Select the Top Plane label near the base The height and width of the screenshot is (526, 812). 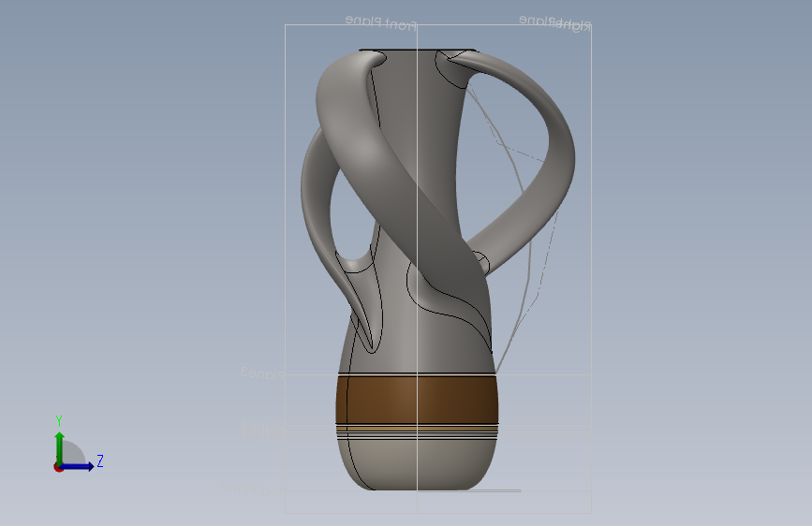253,489
